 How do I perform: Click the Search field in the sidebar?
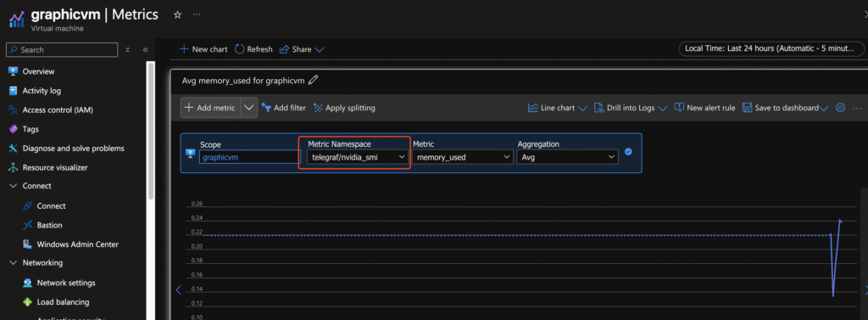coord(62,50)
